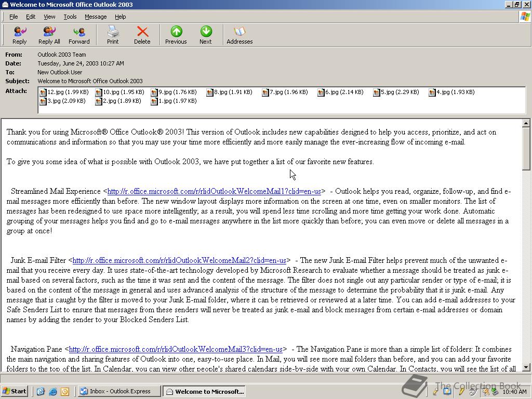Launch Internet Explorer from Quick Launch
The width and height of the screenshot is (532, 399).
pyautogui.click(x=52, y=392)
